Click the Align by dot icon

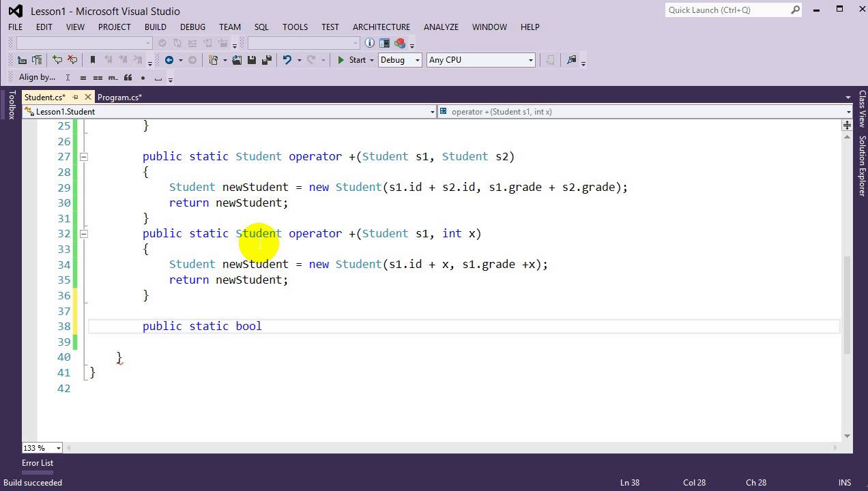click(x=143, y=78)
